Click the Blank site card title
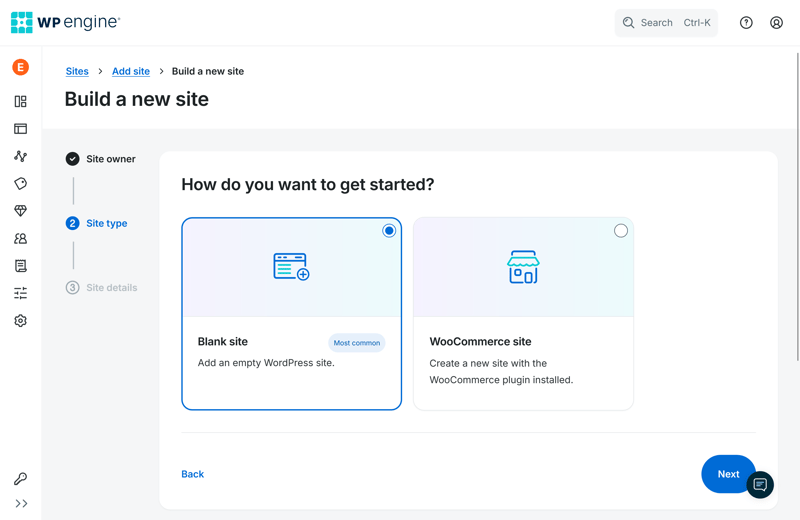The height and width of the screenshot is (520, 800). [x=222, y=341]
